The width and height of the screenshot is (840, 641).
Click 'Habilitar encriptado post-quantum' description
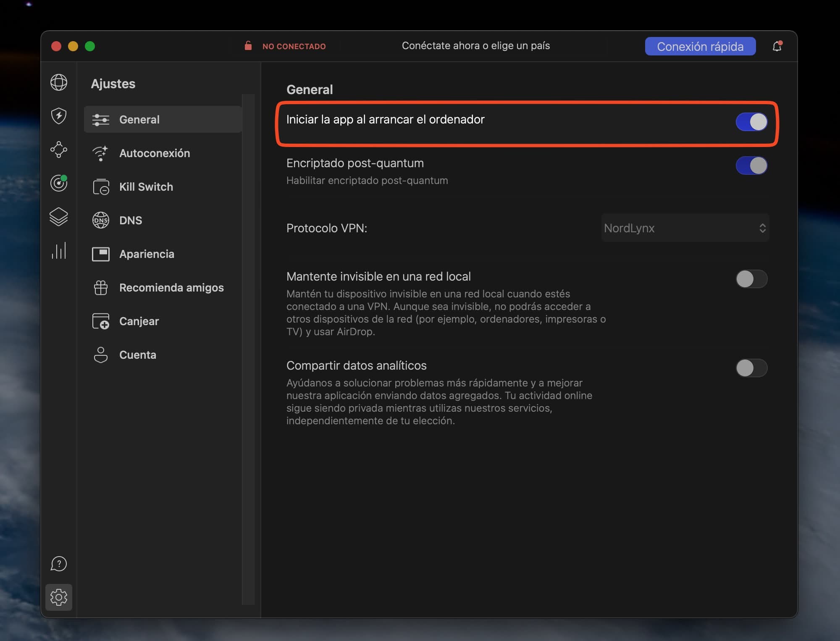(367, 181)
